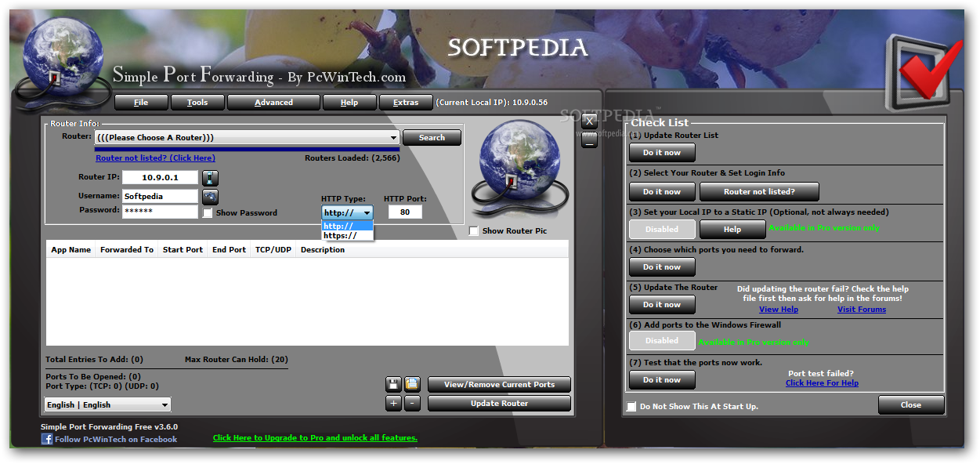The width and height of the screenshot is (980, 464).
Task: Click the HTTP Port field showing 80
Action: (405, 212)
